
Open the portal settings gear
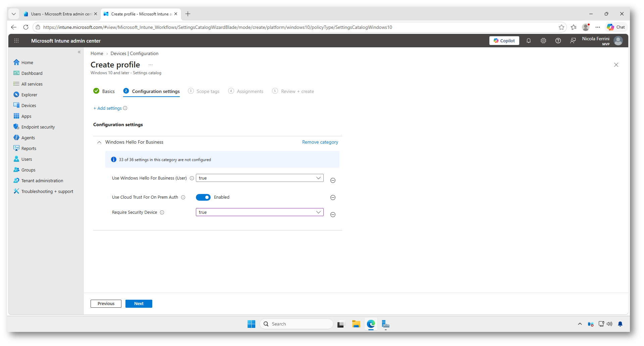pyautogui.click(x=543, y=41)
